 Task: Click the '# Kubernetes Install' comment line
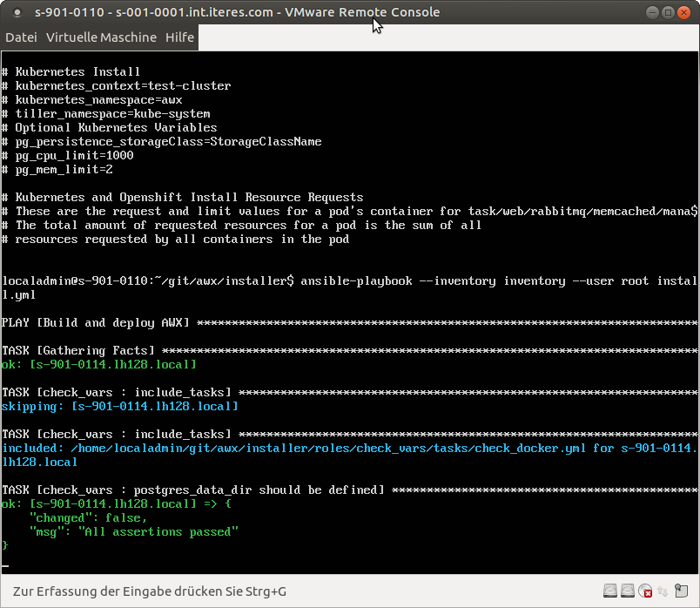click(71, 71)
